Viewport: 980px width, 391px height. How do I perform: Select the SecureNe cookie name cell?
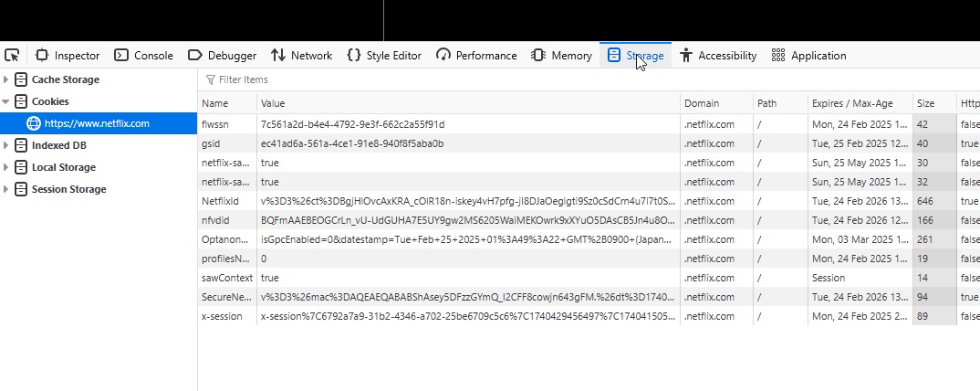(x=227, y=297)
